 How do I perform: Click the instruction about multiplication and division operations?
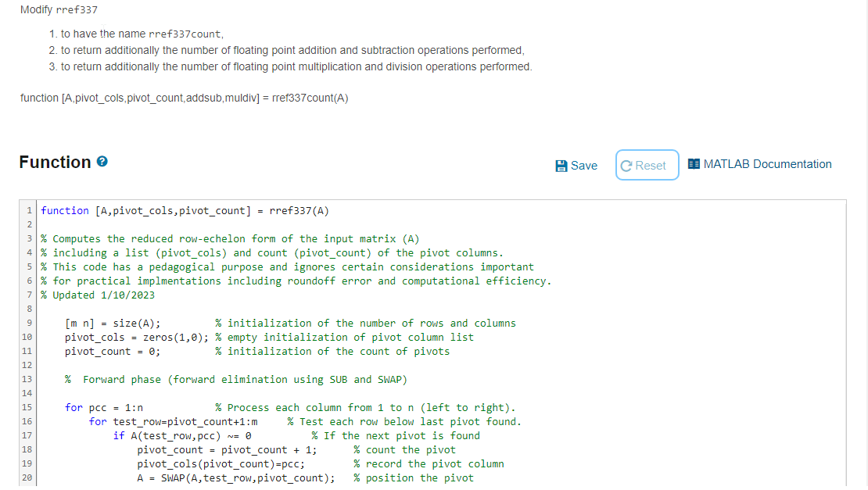296,67
